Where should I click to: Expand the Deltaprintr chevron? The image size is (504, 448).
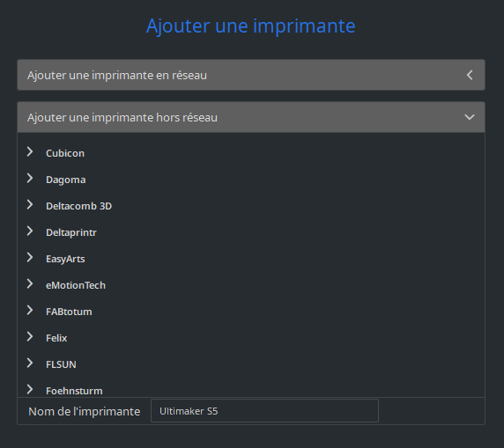30,231
